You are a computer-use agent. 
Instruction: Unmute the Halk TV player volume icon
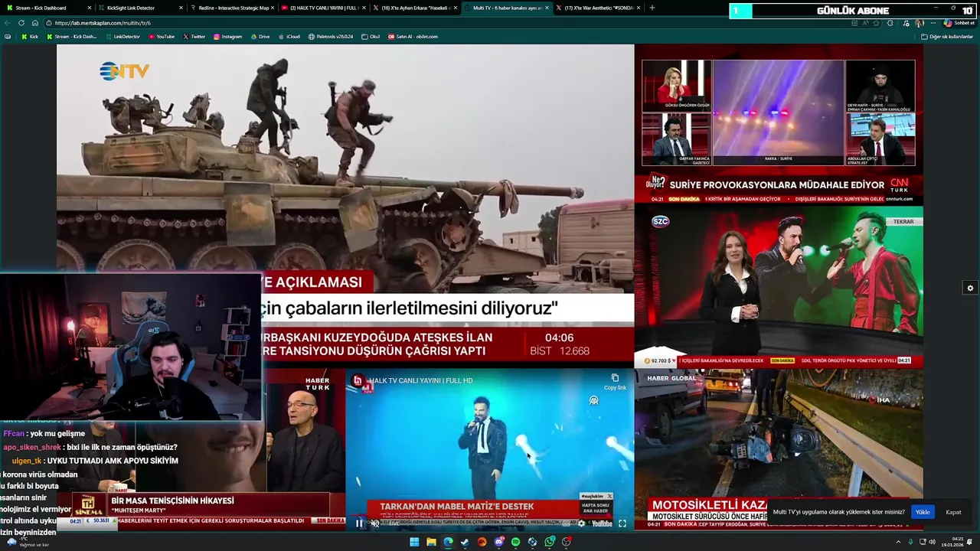[x=374, y=523]
